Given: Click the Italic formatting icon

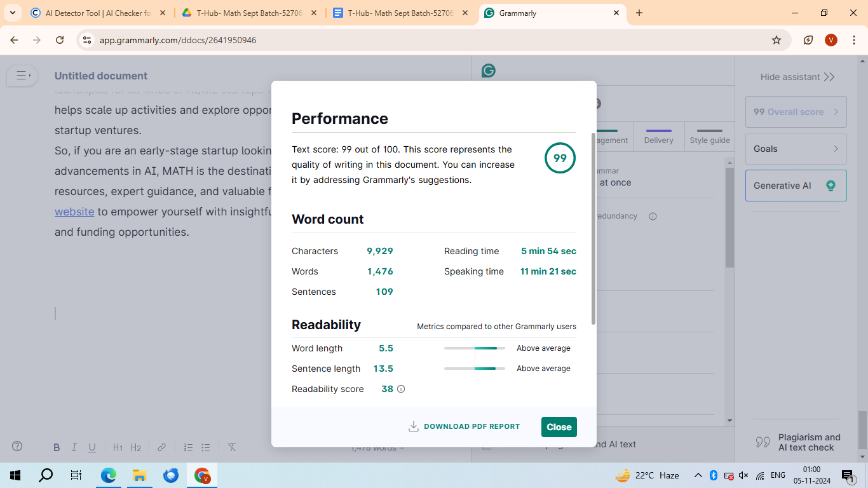Looking at the screenshot, I should 74,447.
